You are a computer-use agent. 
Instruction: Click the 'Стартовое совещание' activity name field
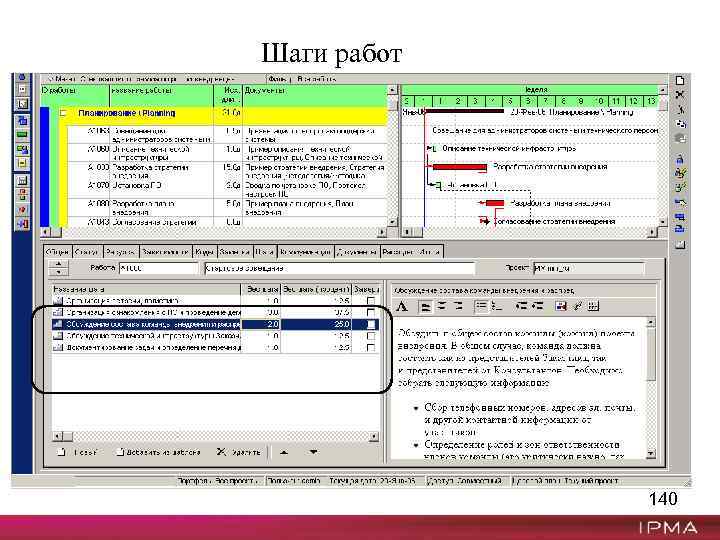click(339, 268)
